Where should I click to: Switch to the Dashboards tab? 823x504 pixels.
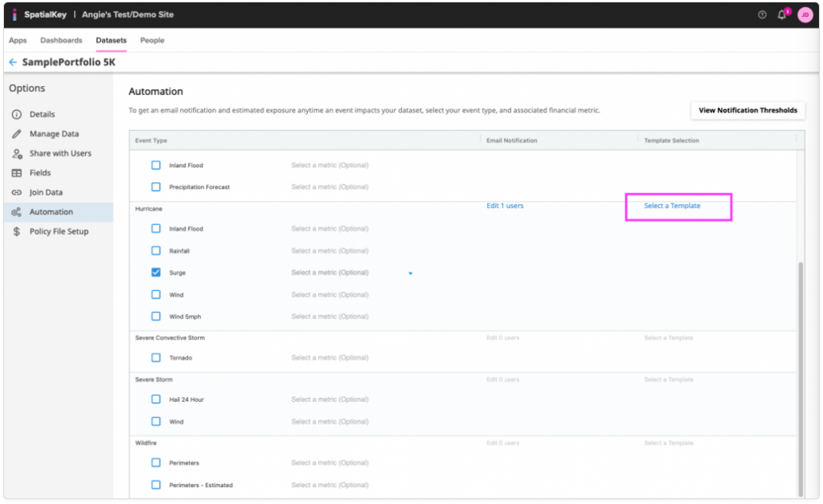61,40
